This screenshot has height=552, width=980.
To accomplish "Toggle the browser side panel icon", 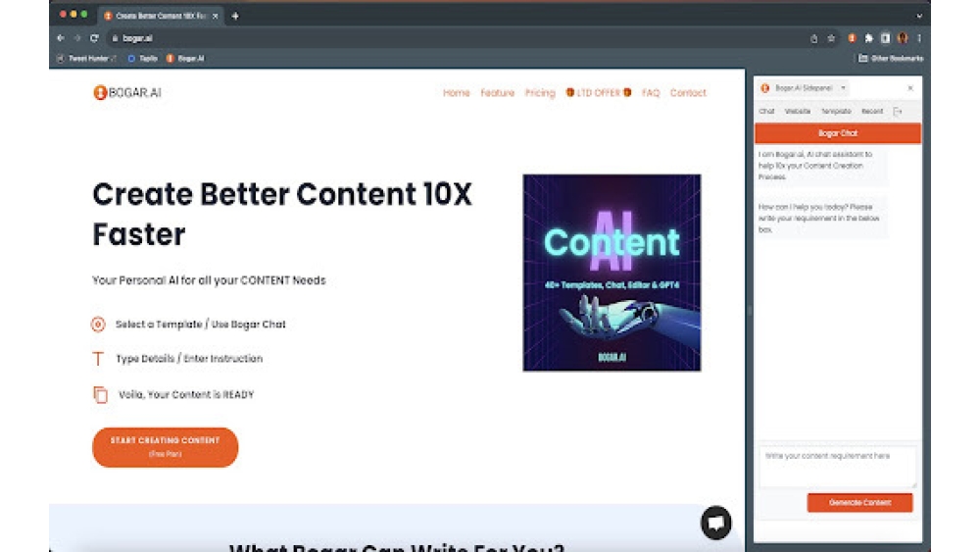I will point(885,38).
